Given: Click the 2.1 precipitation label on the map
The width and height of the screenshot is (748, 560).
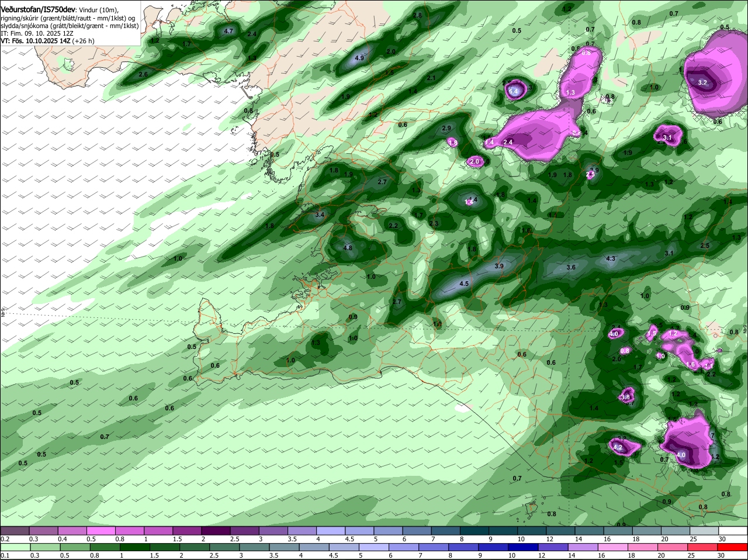Looking at the screenshot, I should [x=431, y=78].
